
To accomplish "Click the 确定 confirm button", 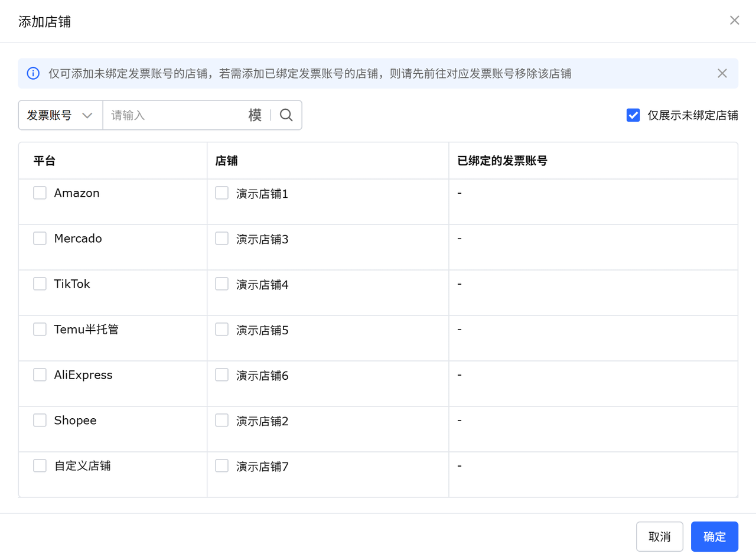I will 715,537.
